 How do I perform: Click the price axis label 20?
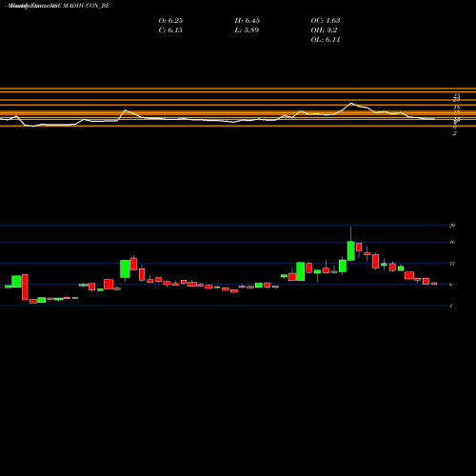click(x=452, y=226)
